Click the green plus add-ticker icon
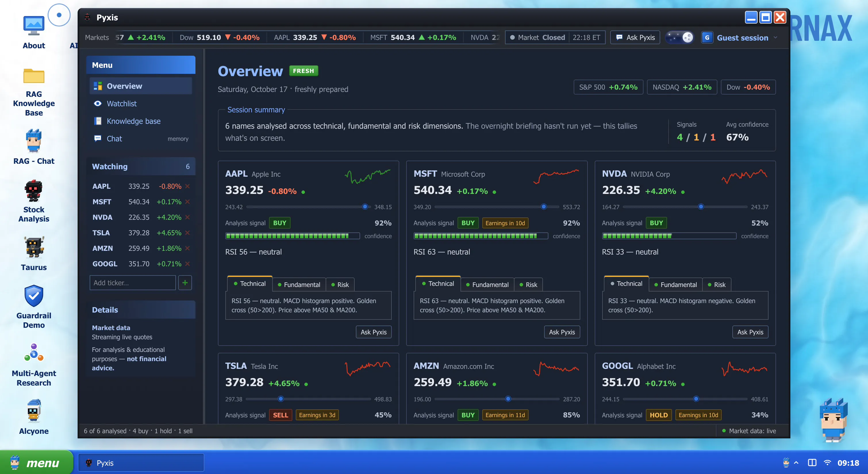868x474 pixels. [185, 283]
